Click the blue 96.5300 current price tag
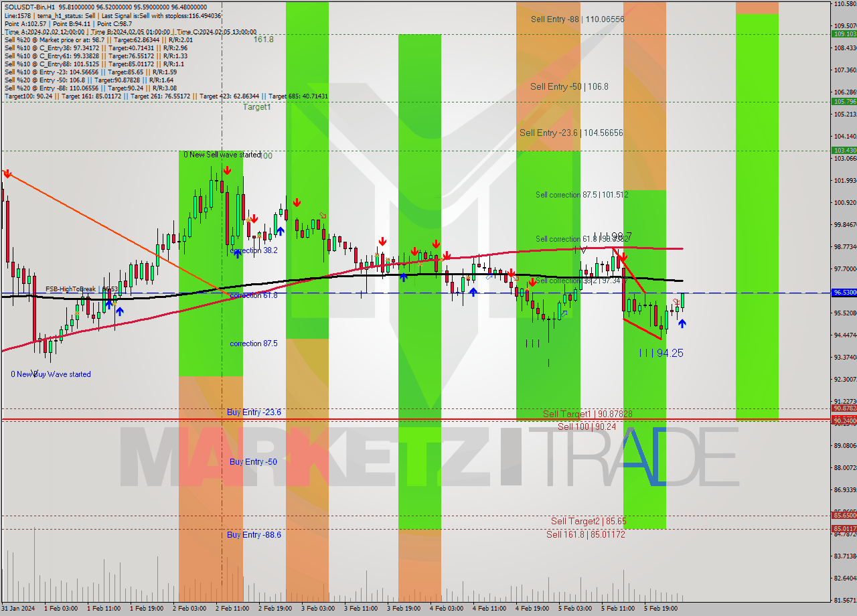Image resolution: width=857 pixels, height=616 pixels. pos(844,293)
